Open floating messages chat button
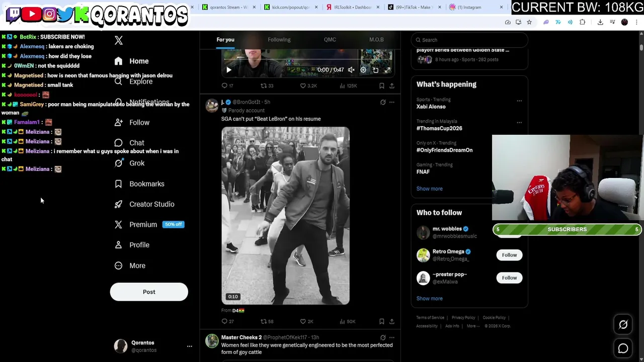This screenshot has width=644, height=362. [623, 348]
